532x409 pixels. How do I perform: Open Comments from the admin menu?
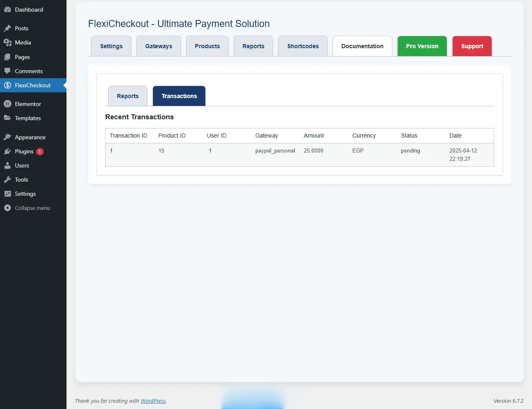click(x=33, y=71)
